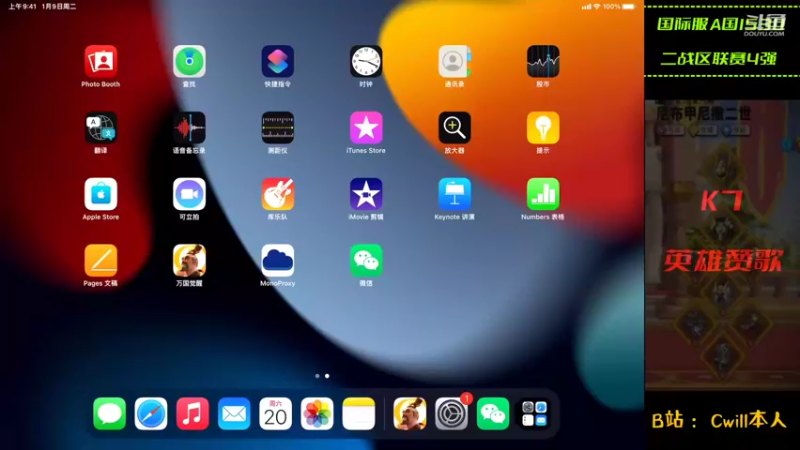Tap the 1月9日周二 date in status bar
The image size is (800, 450).
pyautogui.click(x=59, y=7)
